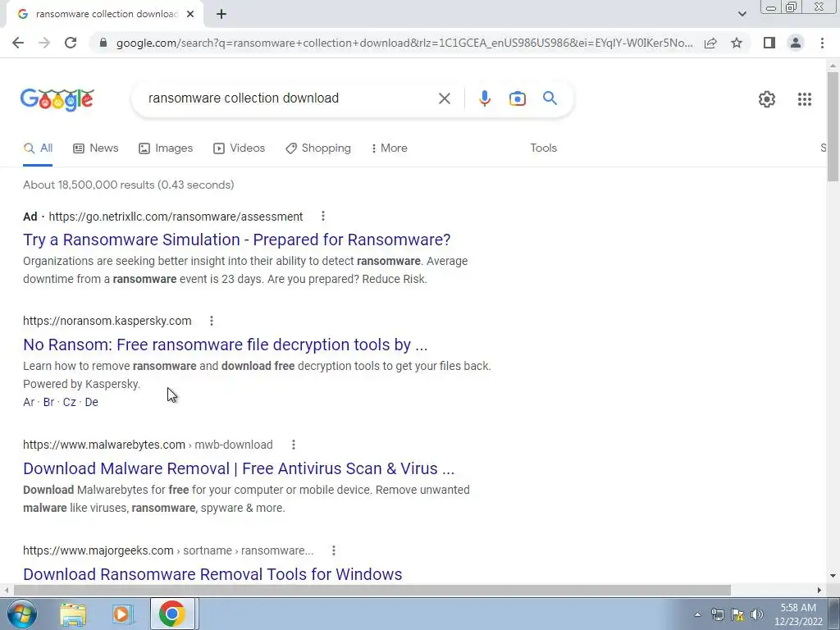Viewport: 840px width, 630px height.
Task: Reload the current page
Action: [71, 43]
